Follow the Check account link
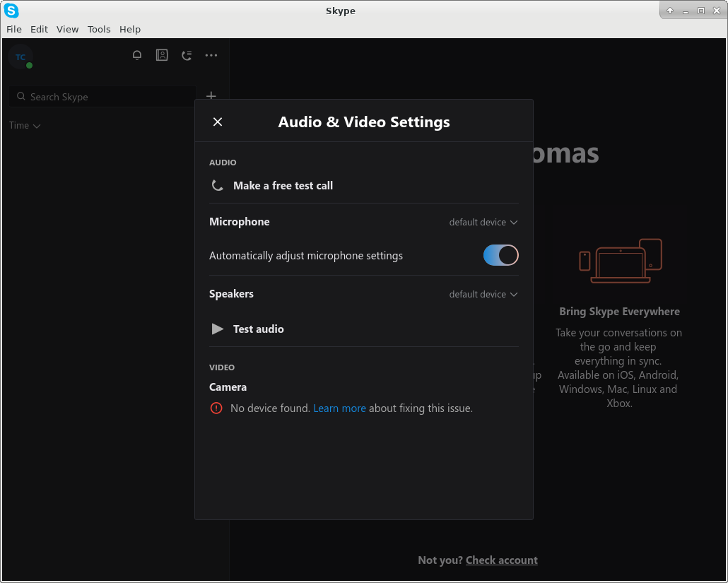728x583 pixels. [501, 560]
